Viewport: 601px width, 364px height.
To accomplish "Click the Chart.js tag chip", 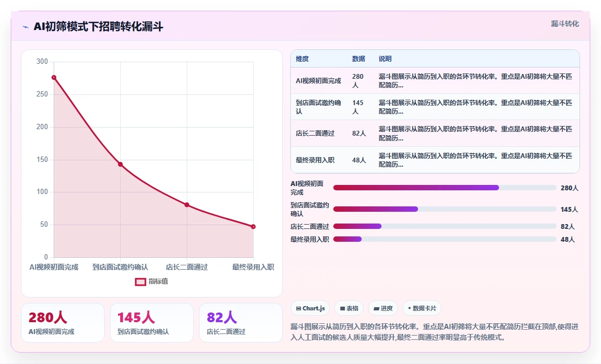I will 311,308.
